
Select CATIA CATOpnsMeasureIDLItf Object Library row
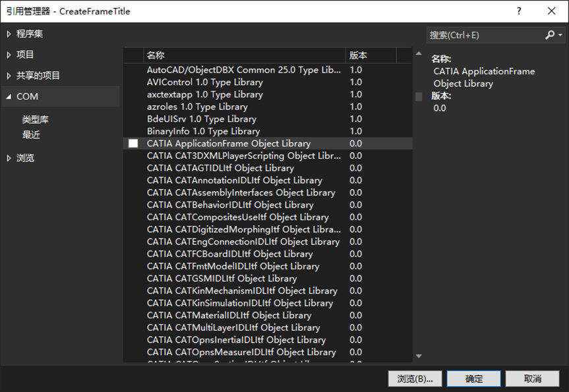click(x=268, y=352)
